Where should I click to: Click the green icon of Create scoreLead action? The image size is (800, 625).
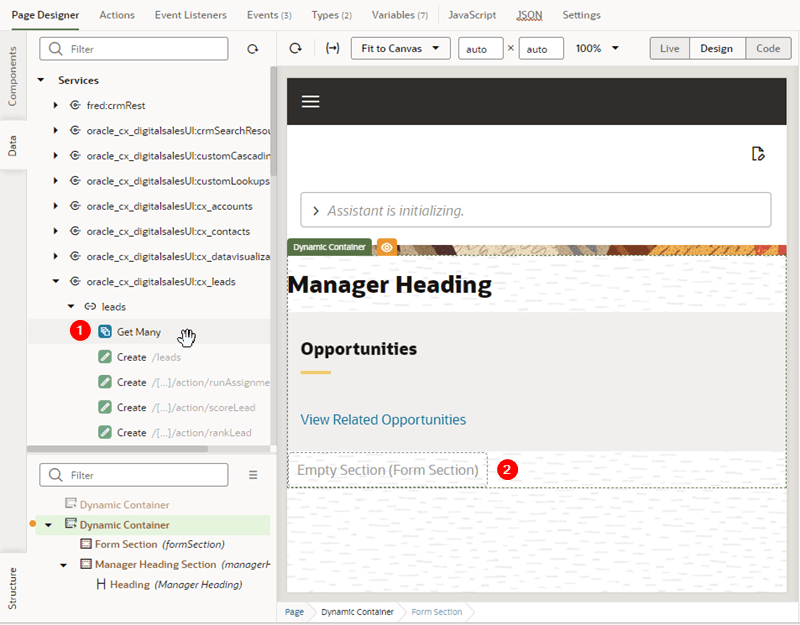click(x=105, y=407)
